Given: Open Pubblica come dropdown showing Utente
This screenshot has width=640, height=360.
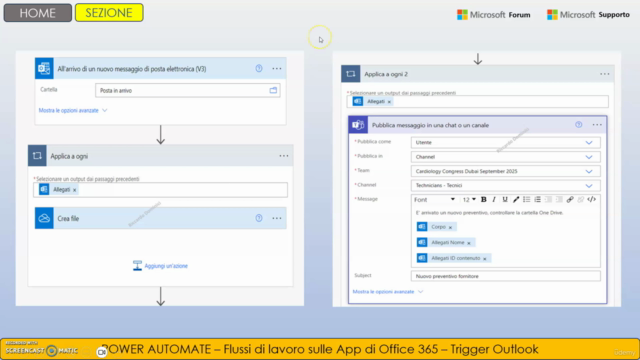Looking at the screenshot, I should tap(505, 142).
